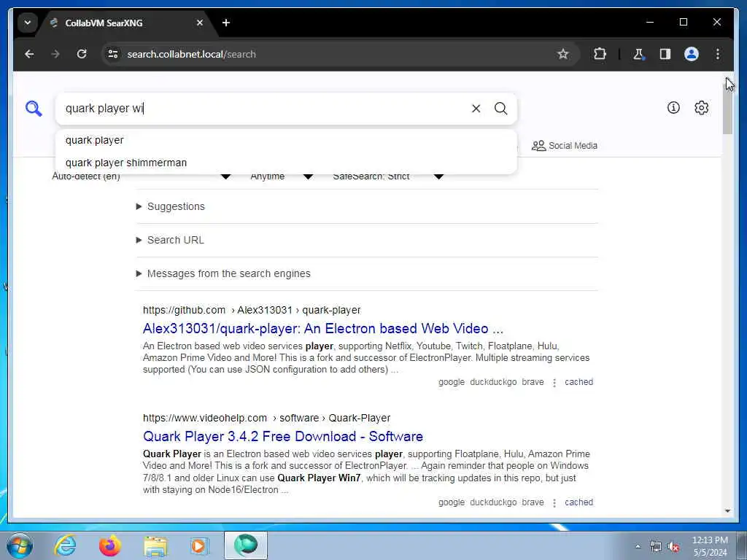Open the profile avatar menu
Image resolution: width=747 pixels, height=560 pixels.
[x=692, y=54]
